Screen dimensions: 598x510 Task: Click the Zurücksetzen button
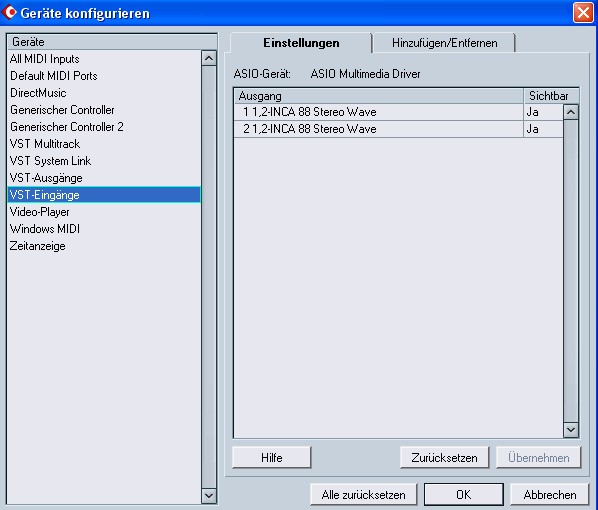click(444, 457)
